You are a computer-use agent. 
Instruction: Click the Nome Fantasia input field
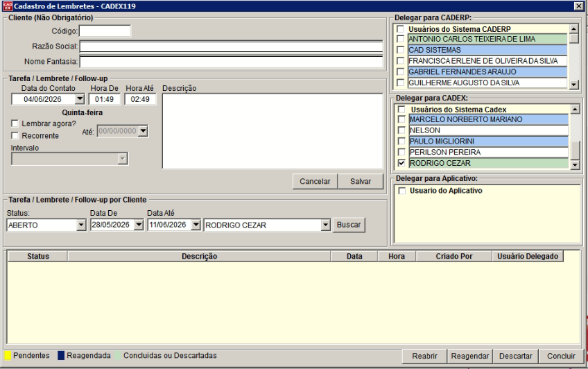click(x=231, y=62)
